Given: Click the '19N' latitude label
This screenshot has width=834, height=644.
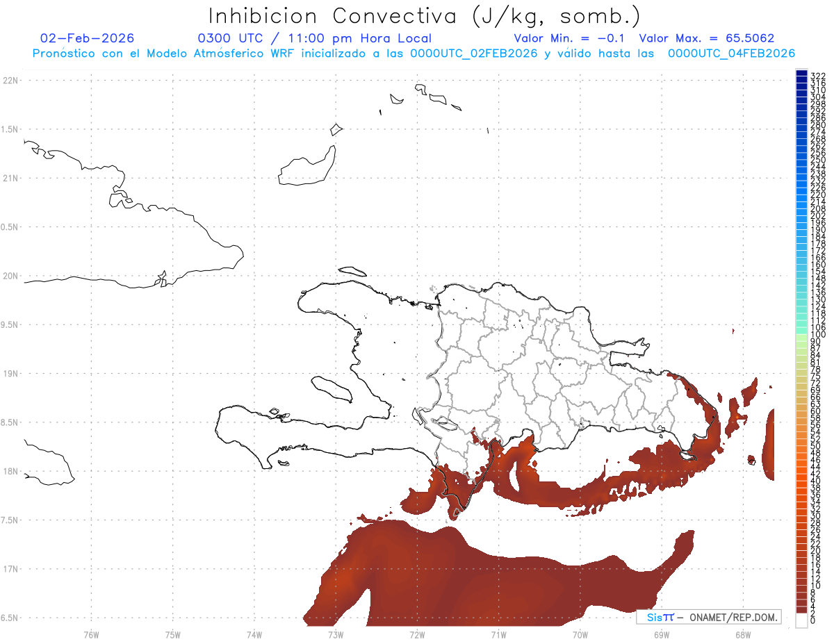Looking at the screenshot, I should pyautogui.click(x=10, y=374).
